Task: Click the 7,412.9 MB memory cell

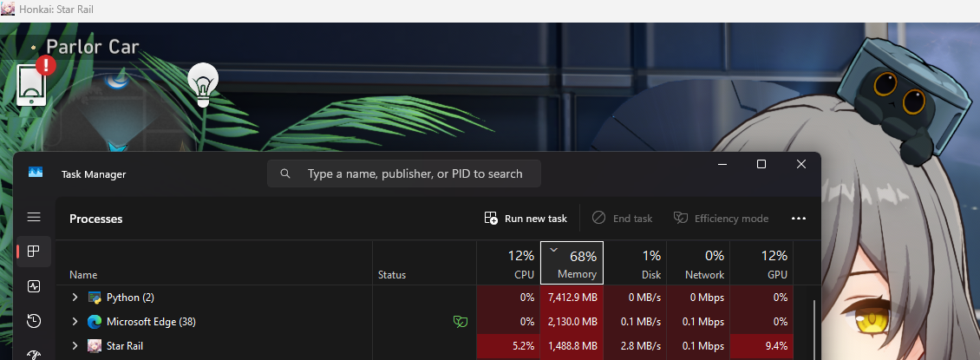Action: pos(572,298)
